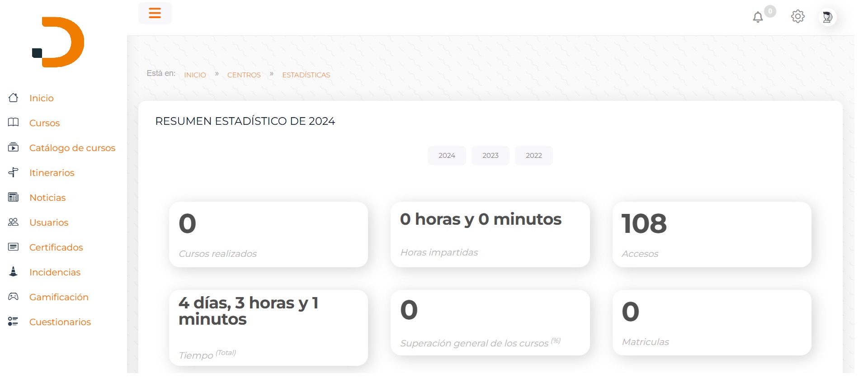This screenshot has height=388, width=868.
Task: Click the Itinerarios signpost icon
Action: point(14,172)
